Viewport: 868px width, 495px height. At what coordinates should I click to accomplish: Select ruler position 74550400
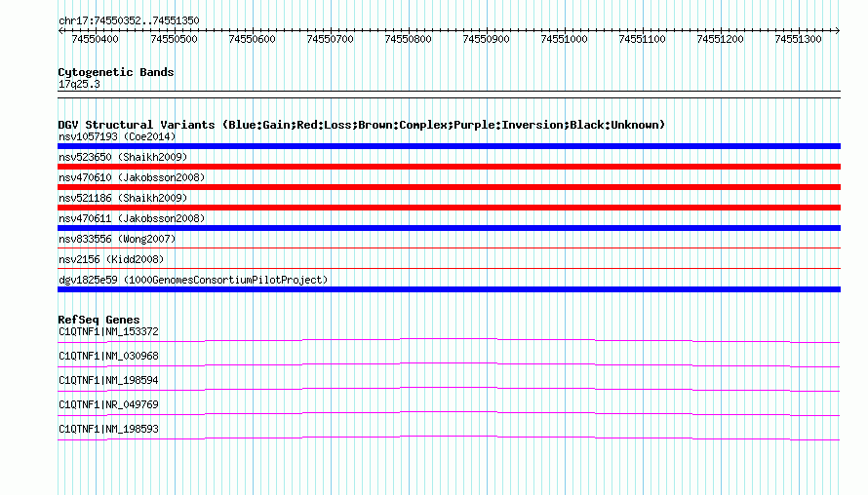(x=96, y=39)
